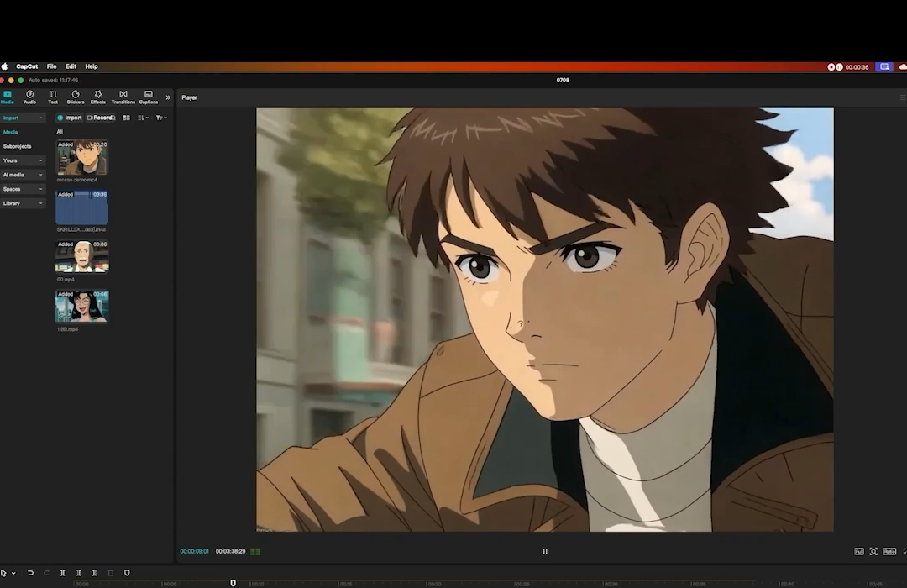Select the All media filter label
This screenshot has height=588, width=907.
[60, 132]
